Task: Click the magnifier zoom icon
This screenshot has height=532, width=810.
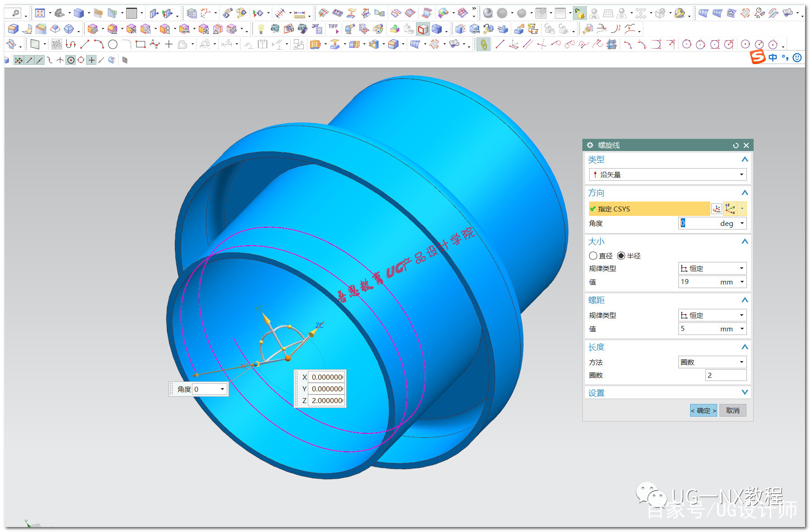Action: click(15, 13)
